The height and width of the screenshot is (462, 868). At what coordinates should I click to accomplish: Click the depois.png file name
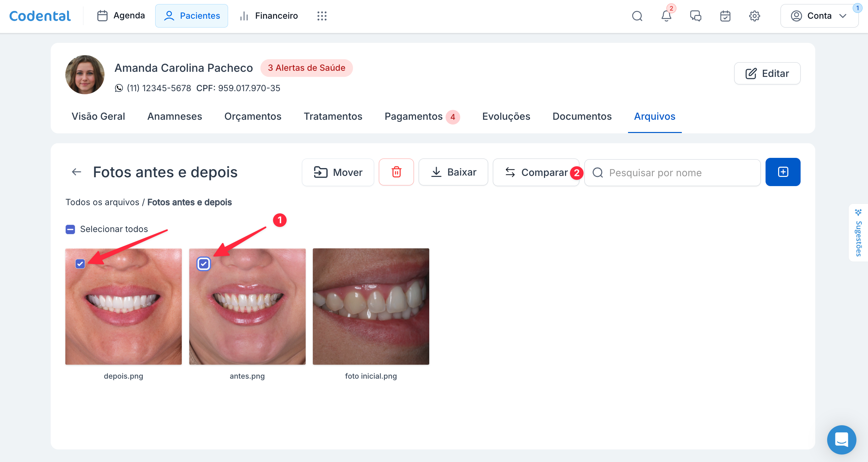tap(124, 376)
